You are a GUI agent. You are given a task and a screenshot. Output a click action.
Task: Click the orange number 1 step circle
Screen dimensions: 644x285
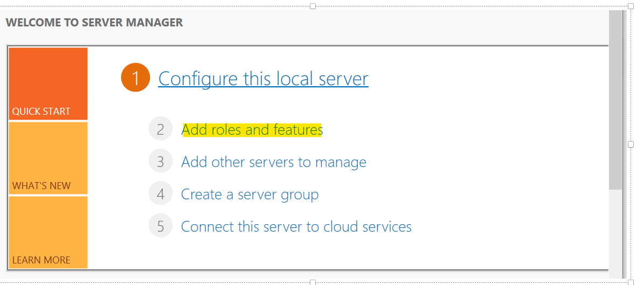(135, 78)
